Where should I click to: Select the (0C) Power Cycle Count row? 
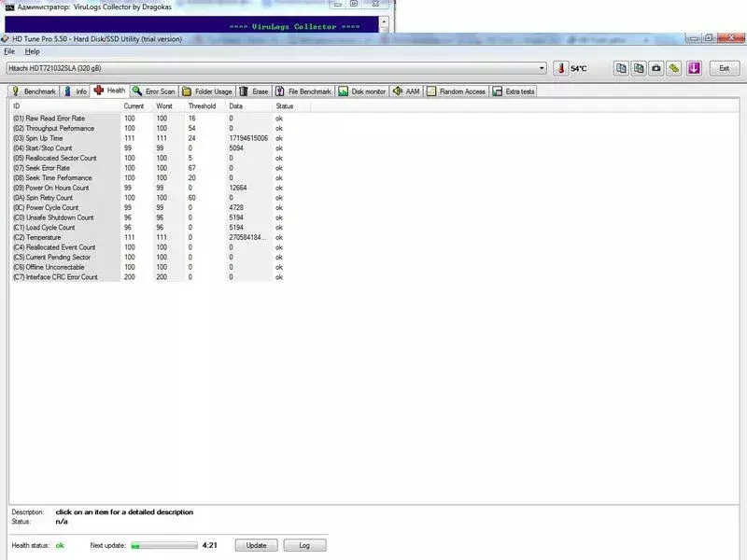[148, 207]
